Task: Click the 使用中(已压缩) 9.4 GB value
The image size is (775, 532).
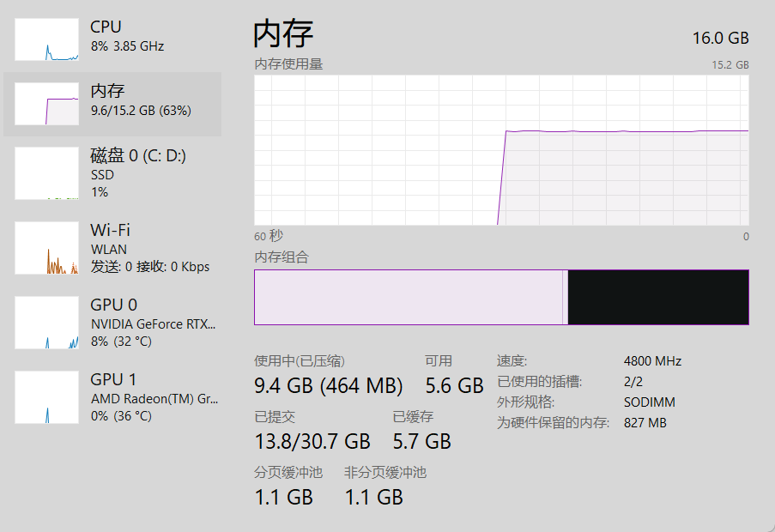Action: [x=328, y=386]
